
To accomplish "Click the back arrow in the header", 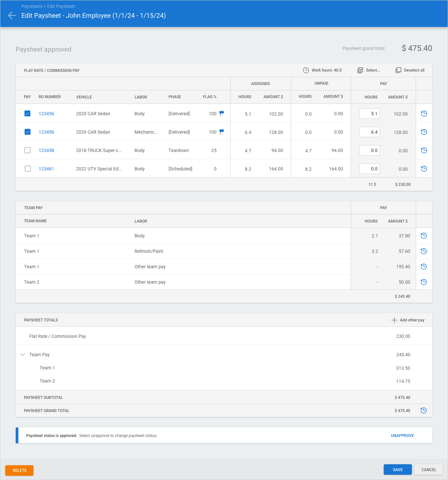I will coord(12,15).
